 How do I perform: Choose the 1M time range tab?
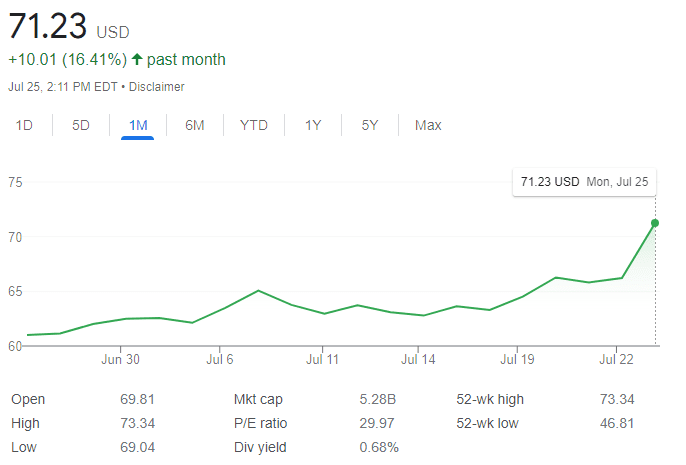point(138,125)
